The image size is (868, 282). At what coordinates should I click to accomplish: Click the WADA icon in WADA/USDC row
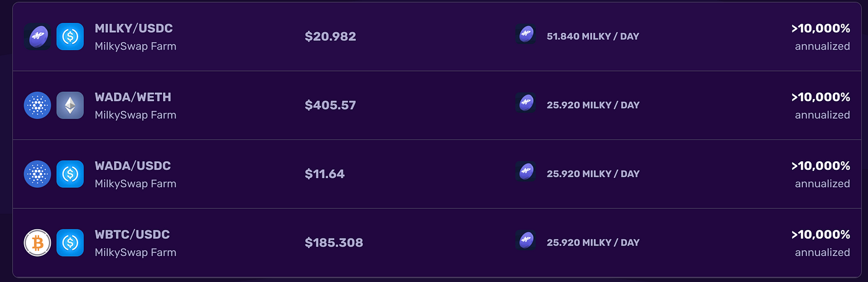point(37,174)
